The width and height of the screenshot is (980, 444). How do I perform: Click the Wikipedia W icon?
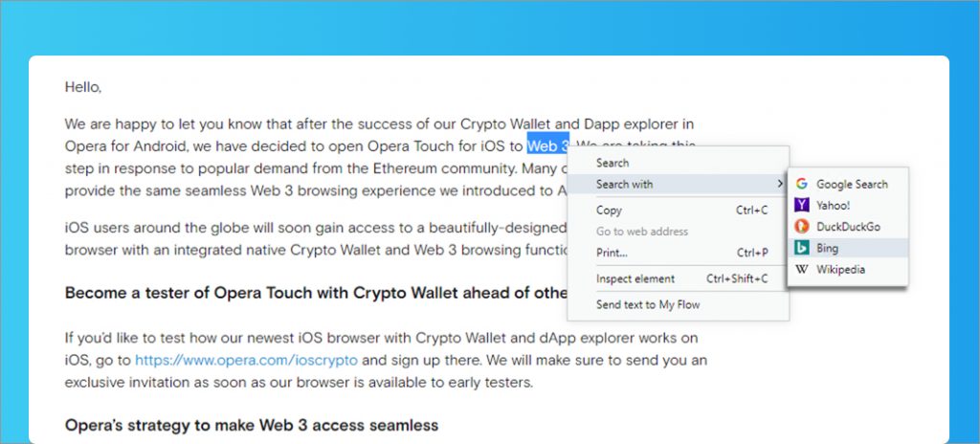(801, 270)
